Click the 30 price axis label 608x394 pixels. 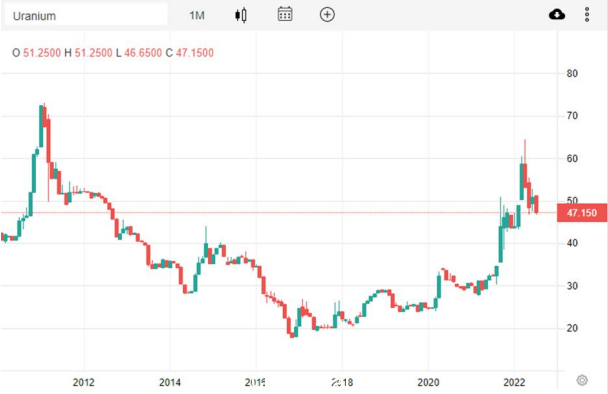pos(572,286)
